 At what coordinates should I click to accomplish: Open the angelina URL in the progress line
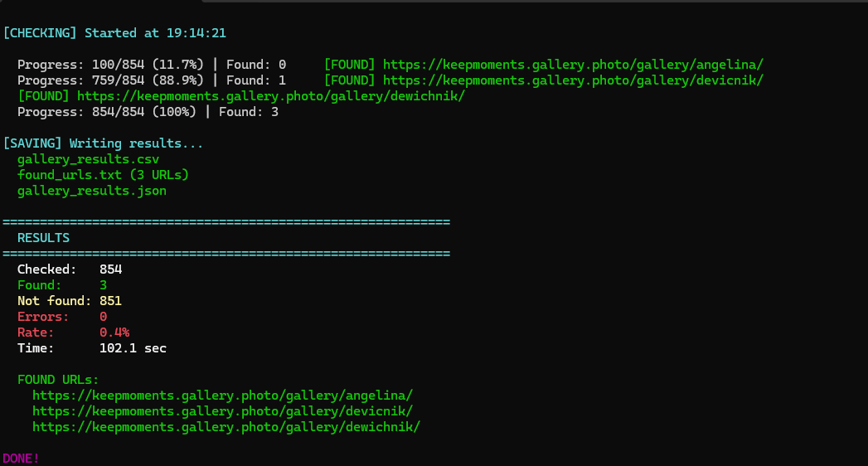(x=573, y=65)
